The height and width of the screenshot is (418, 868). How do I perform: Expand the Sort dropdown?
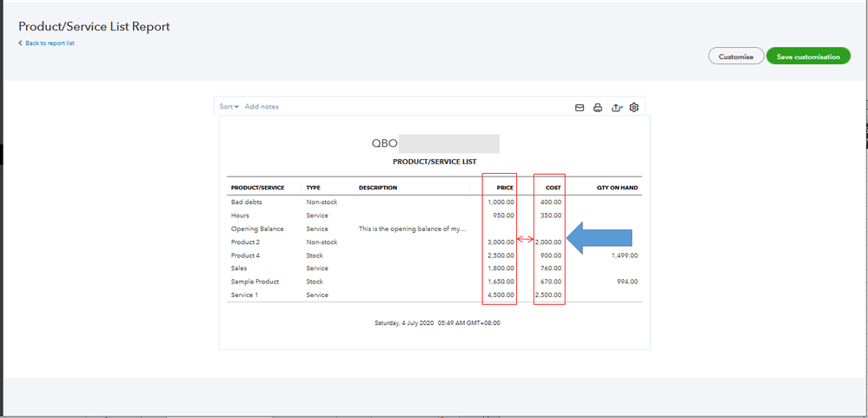click(x=229, y=106)
